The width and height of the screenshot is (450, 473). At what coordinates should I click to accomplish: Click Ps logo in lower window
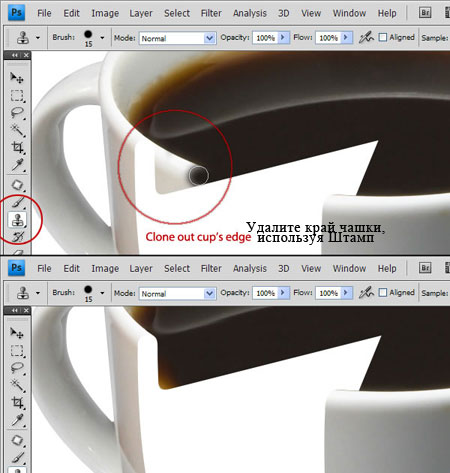(x=16, y=268)
